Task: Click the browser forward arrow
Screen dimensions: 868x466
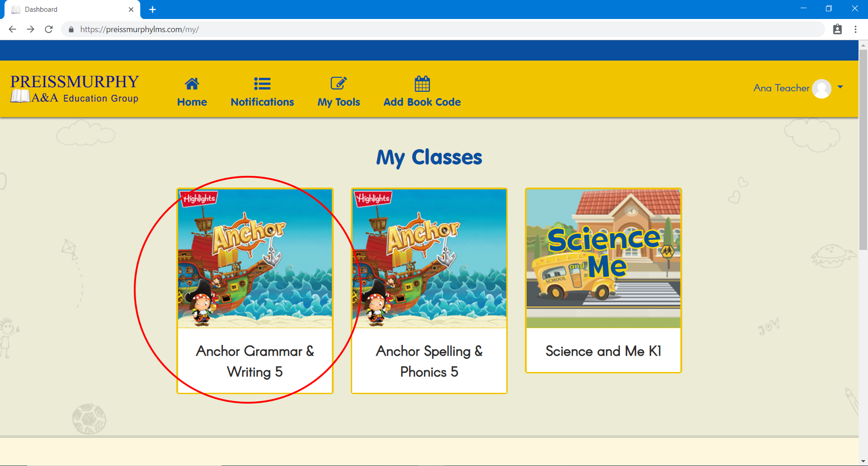Action: tap(30, 29)
